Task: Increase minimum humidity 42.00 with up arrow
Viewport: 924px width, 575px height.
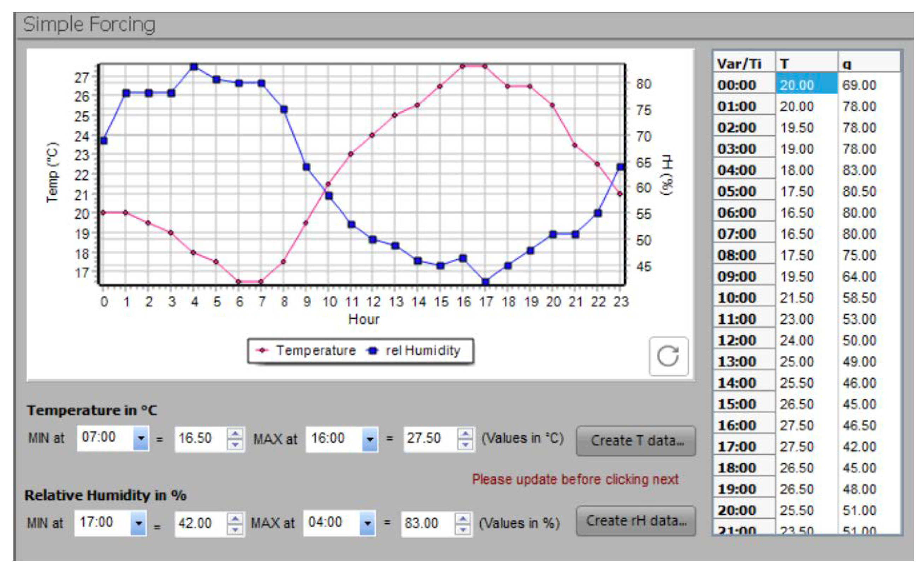Action: coord(235,519)
